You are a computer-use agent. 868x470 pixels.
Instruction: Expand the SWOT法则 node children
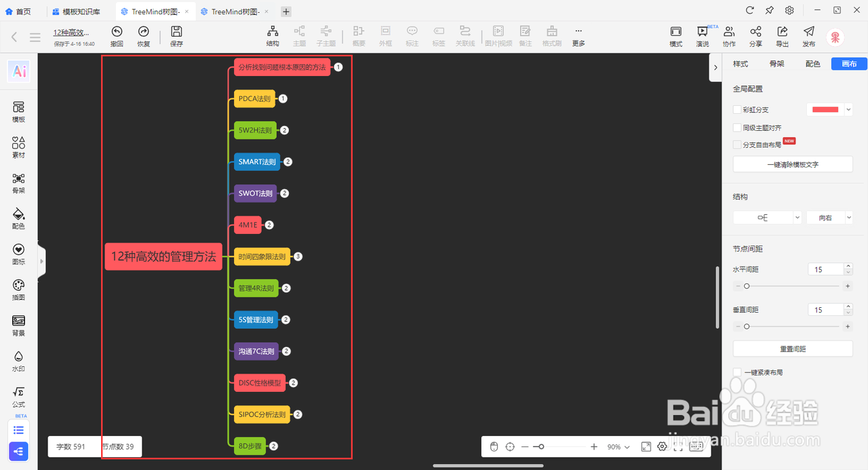click(285, 193)
